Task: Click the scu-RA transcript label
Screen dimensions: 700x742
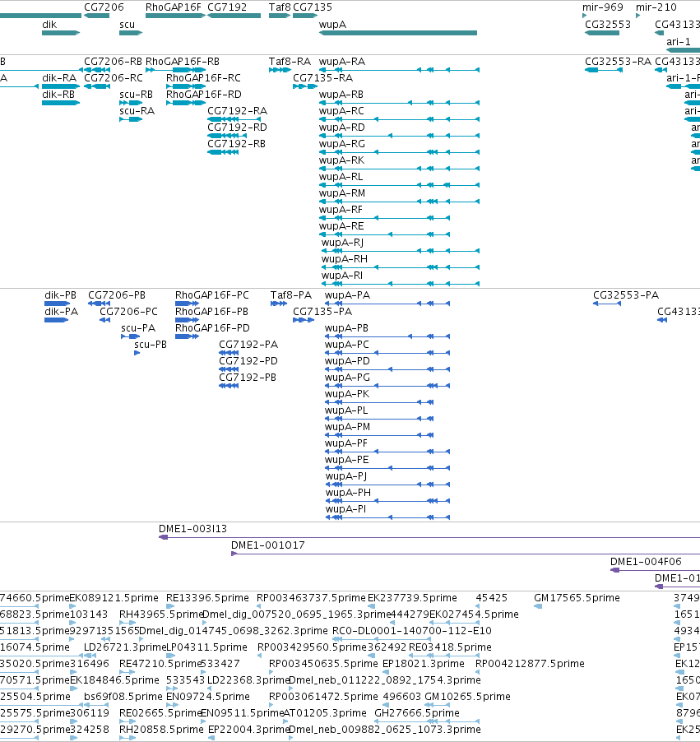Action: pyautogui.click(x=137, y=111)
